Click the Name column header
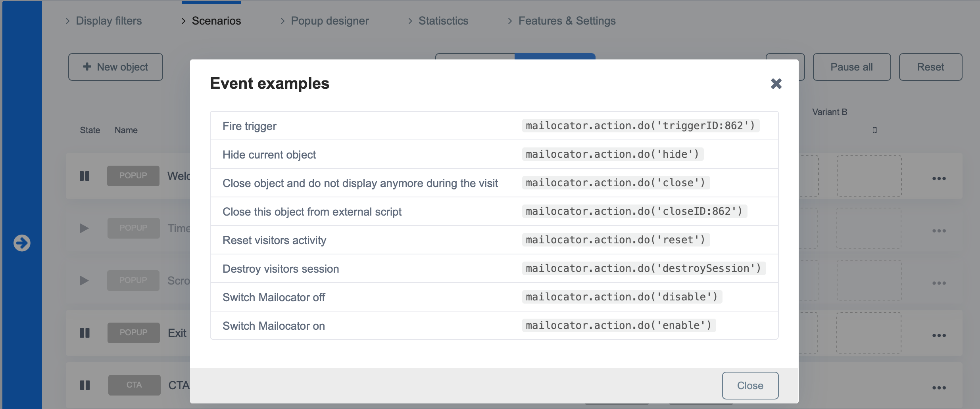 126,130
